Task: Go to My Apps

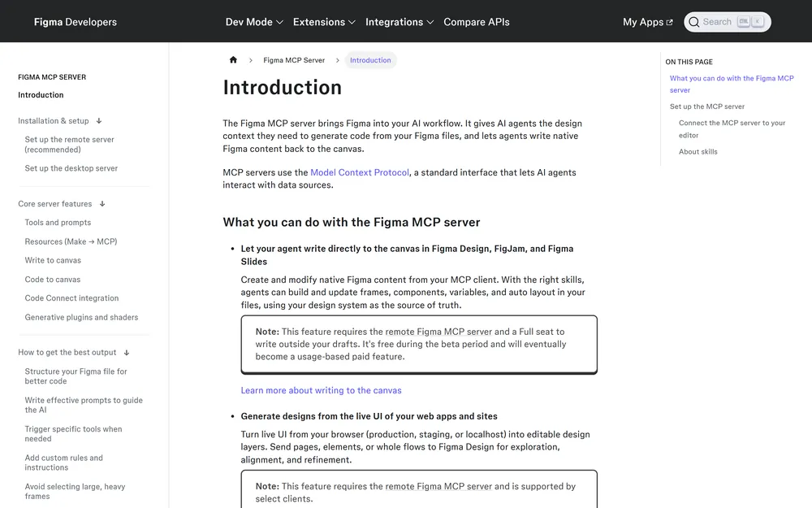Action: coord(648,22)
